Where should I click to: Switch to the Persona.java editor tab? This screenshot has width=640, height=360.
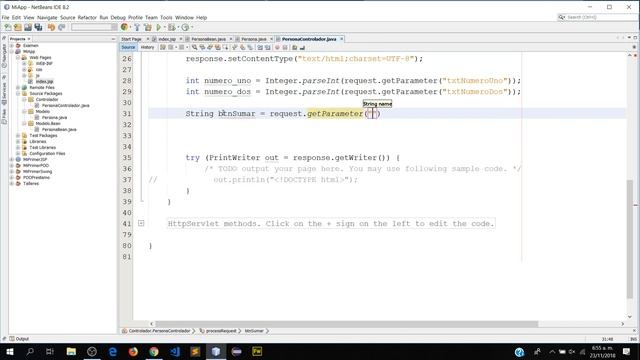(x=253, y=39)
